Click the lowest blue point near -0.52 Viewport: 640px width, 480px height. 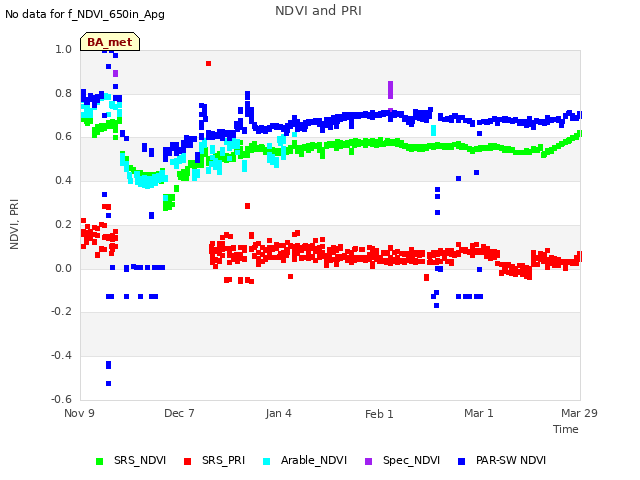109,383
